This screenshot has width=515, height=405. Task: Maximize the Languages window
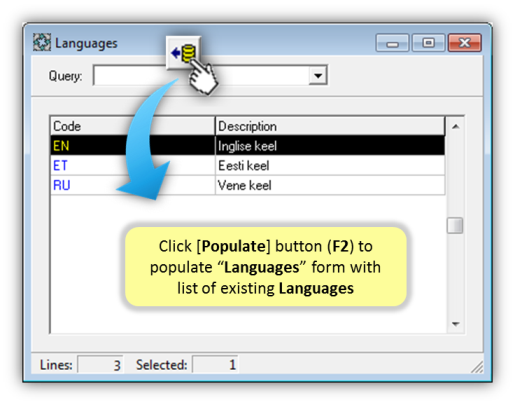coord(428,43)
